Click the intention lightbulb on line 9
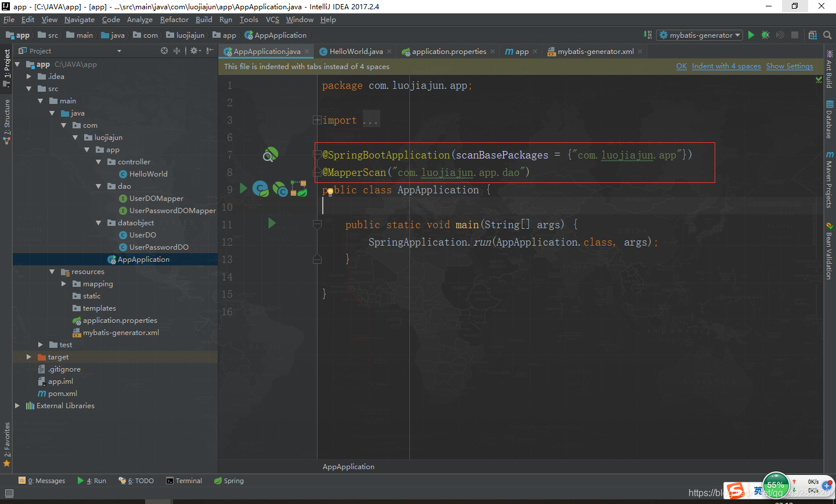This screenshot has height=504, width=836. pos(329,191)
